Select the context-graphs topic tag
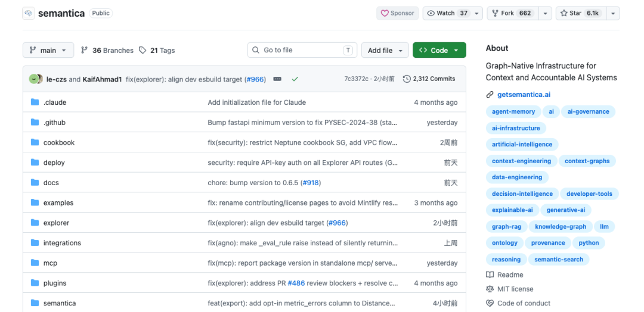644x312 pixels. 587,161
